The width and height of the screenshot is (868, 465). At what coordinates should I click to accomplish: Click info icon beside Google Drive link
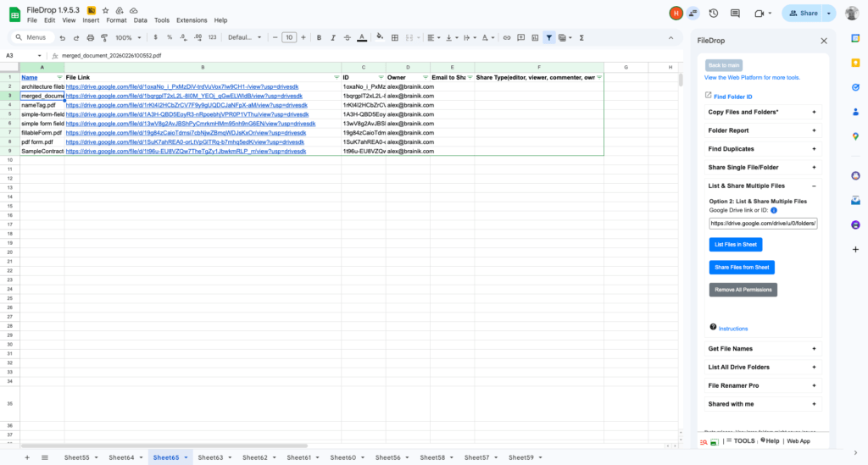(774, 210)
